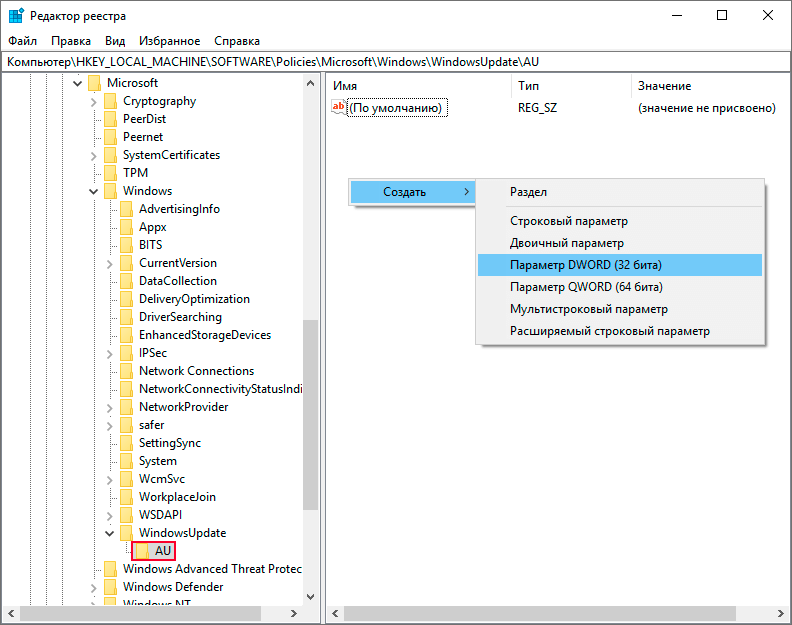The height and width of the screenshot is (625, 792).
Task: Click the Peernet folder icon
Action: 111,137
